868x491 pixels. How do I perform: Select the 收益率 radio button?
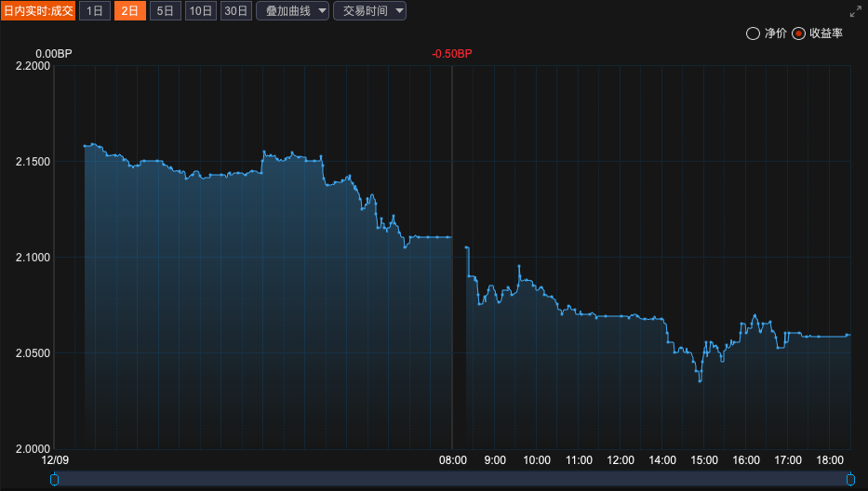click(x=798, y=33)
